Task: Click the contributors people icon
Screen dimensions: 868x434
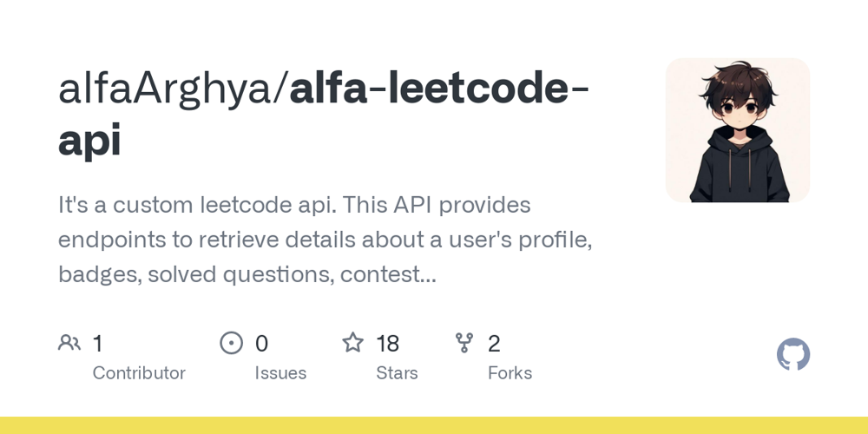Action: pyautogui.click(x=69, y=343)
